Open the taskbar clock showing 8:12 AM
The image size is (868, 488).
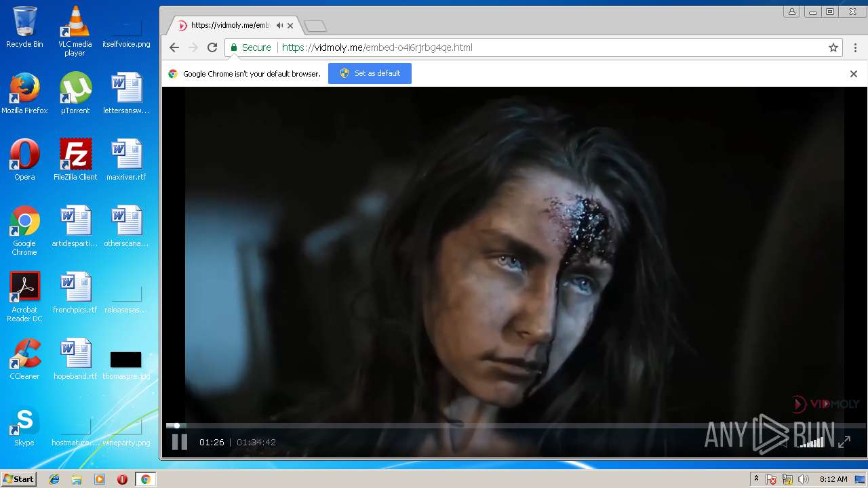[833, 479]
